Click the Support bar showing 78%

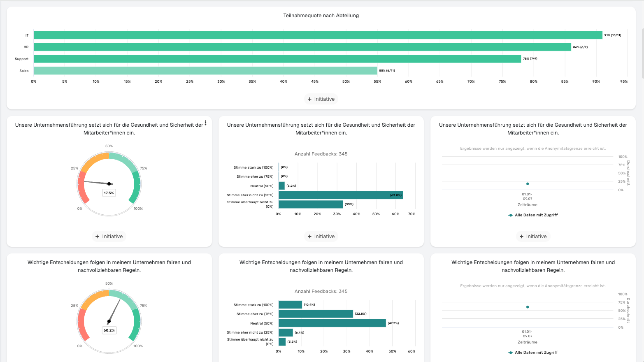(277, 59)
